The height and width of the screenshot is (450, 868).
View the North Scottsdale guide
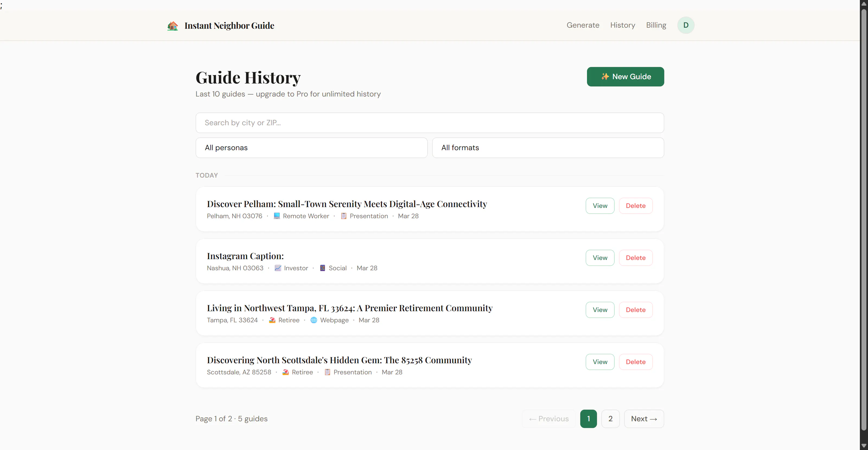coord(600,362)
